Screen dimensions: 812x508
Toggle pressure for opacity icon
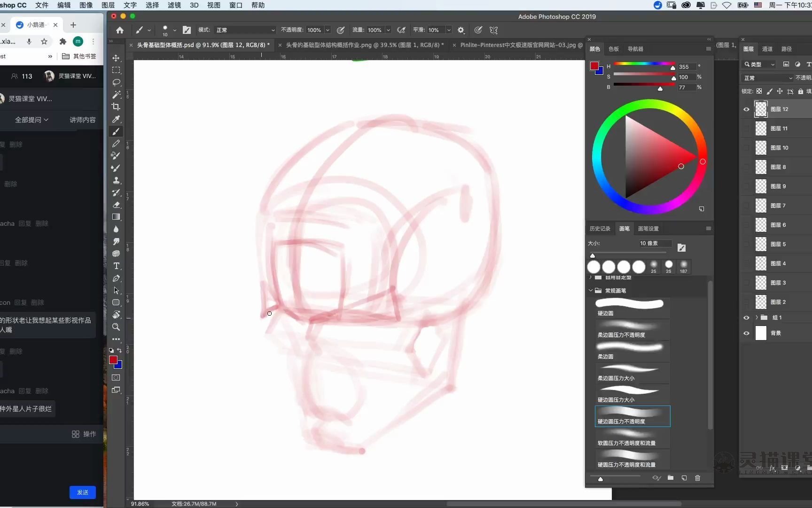[341, 30]
